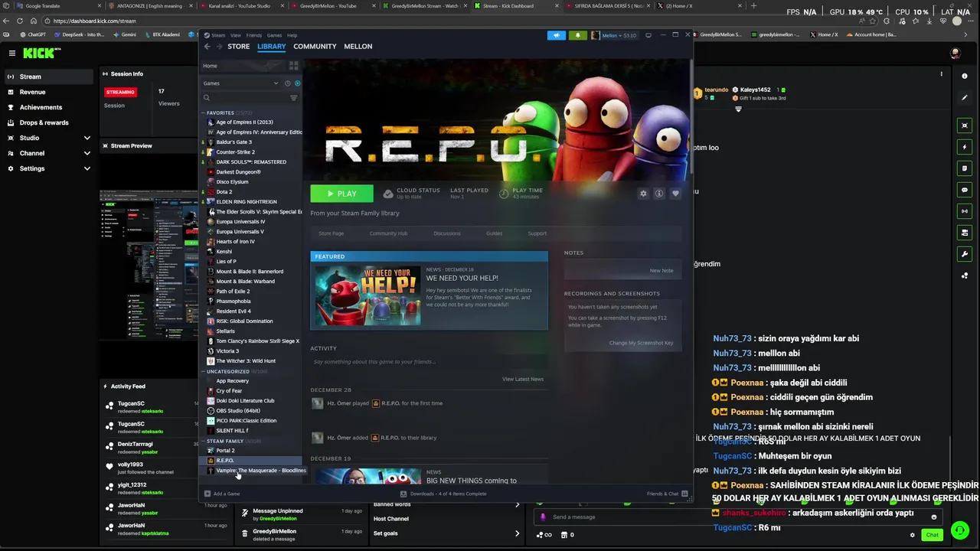Click the pencil edit icon in Kick toolbar
Screen dimensions: 980x551
coord(965,98)
